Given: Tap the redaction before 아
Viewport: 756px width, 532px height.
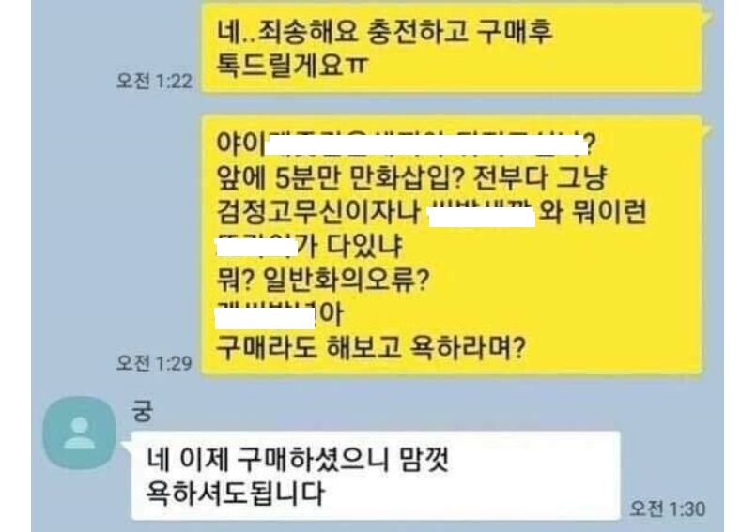Looking at the screenshot, I should point(265,318).
